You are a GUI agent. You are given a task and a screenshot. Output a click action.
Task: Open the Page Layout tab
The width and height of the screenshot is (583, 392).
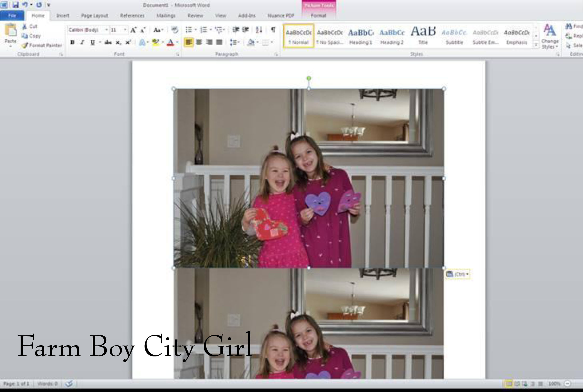coord(94,16)
